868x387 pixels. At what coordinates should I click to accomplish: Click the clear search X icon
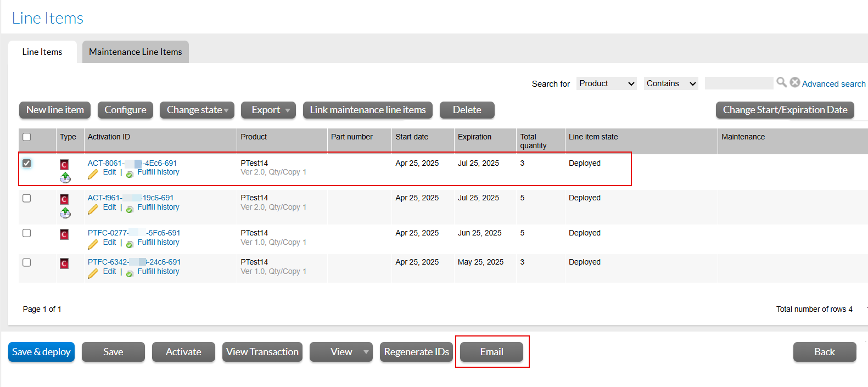[x=794, y=82]
